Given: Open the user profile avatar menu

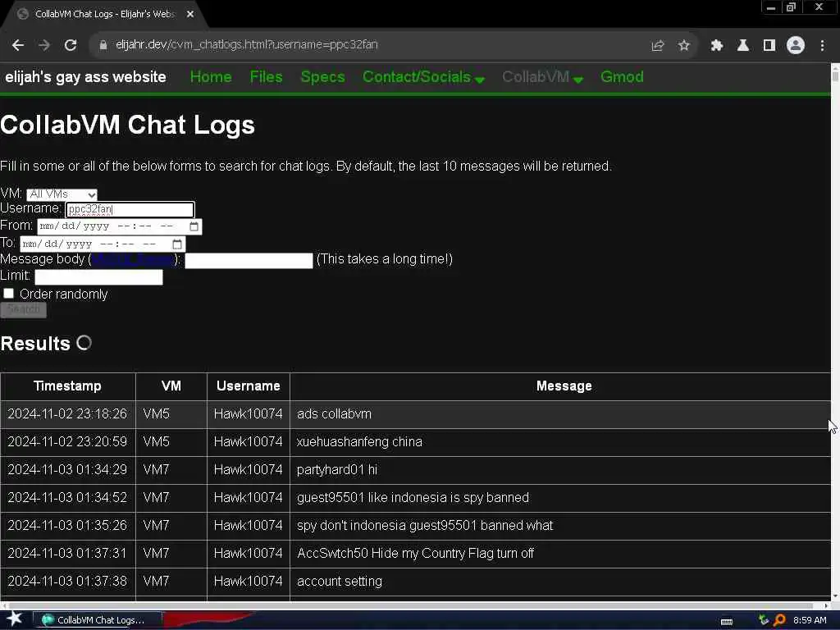Looking at the screenshot, I should coord(796,46).
